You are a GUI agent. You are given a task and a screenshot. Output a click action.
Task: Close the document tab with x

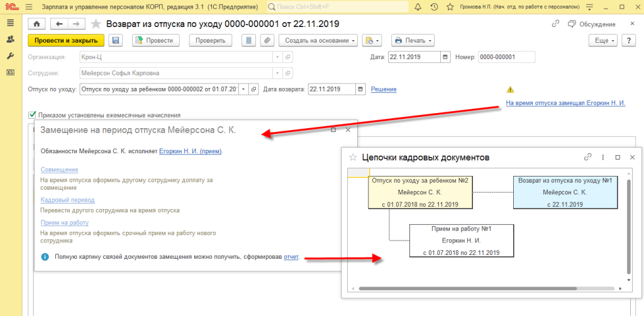(x=632, y=24)
